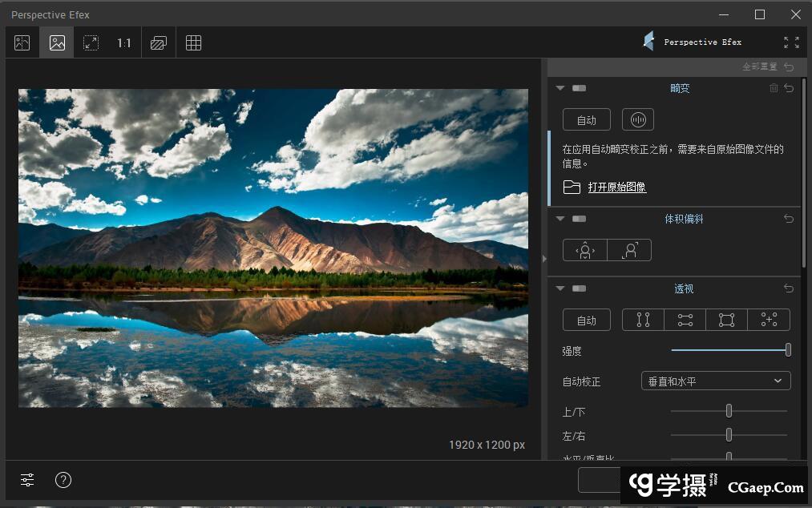Switch to split compare view

coord(22,43)
